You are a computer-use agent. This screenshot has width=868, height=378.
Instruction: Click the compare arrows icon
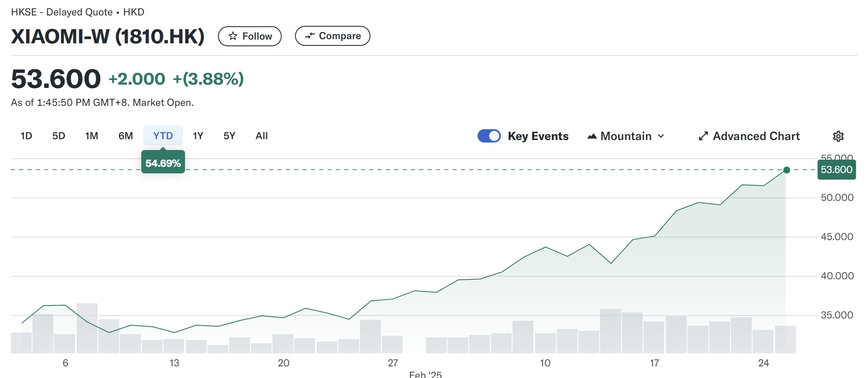[x=310, y=36]
